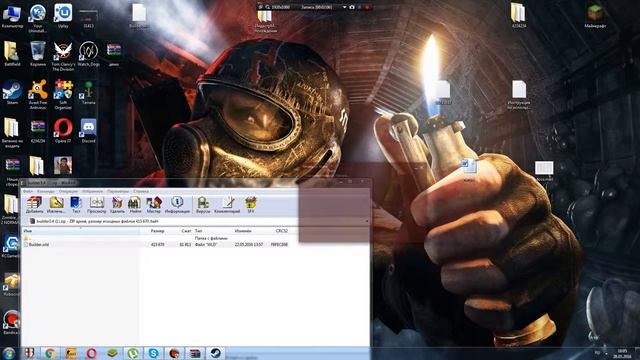Select the Opera 37 desktop shortcut
The height and width of the screenshot is (360, 640).
[63, 131]
